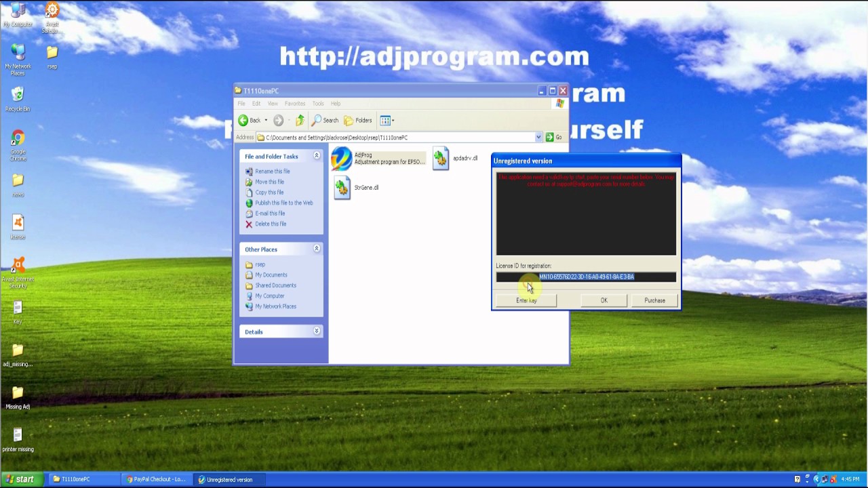Image resolution: width=868 pixels, height=488 pixels.
Task: Open the Tools menu in Explorer
Action: 318,104
